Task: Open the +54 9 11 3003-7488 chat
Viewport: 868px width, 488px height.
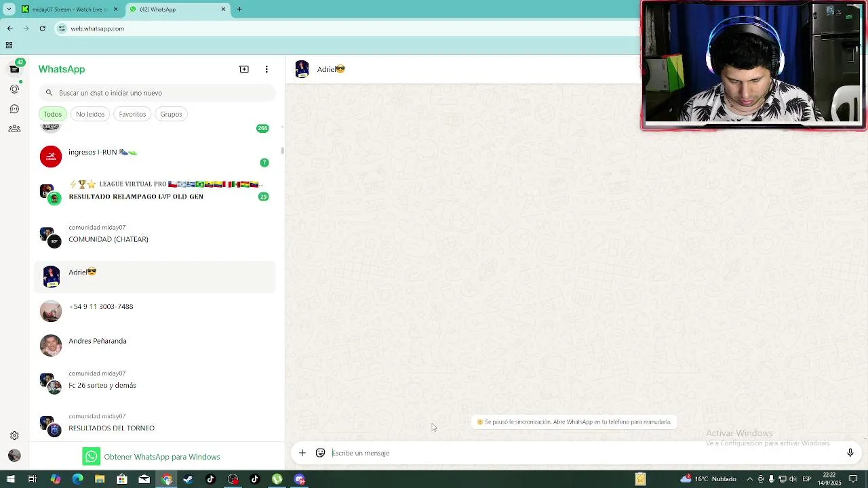Action: pyautogui.click(x=155, y=311)
